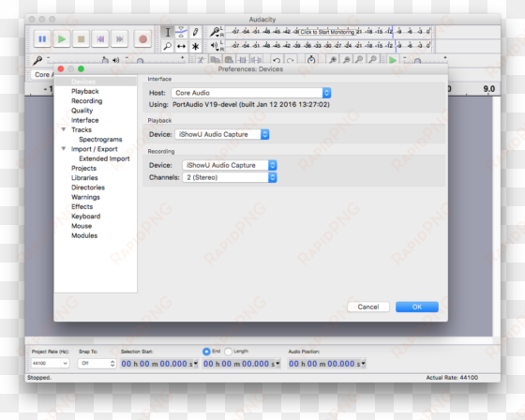Viewport: 525px width, 420px height.
Task: Select the Time Shift arrows tool
Action: (x=181, y=46)
